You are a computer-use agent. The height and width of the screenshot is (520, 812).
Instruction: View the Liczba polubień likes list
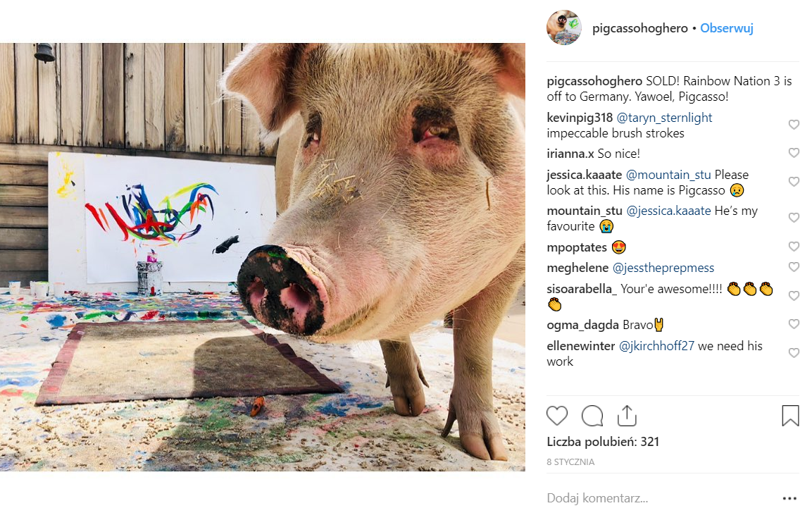603,442
